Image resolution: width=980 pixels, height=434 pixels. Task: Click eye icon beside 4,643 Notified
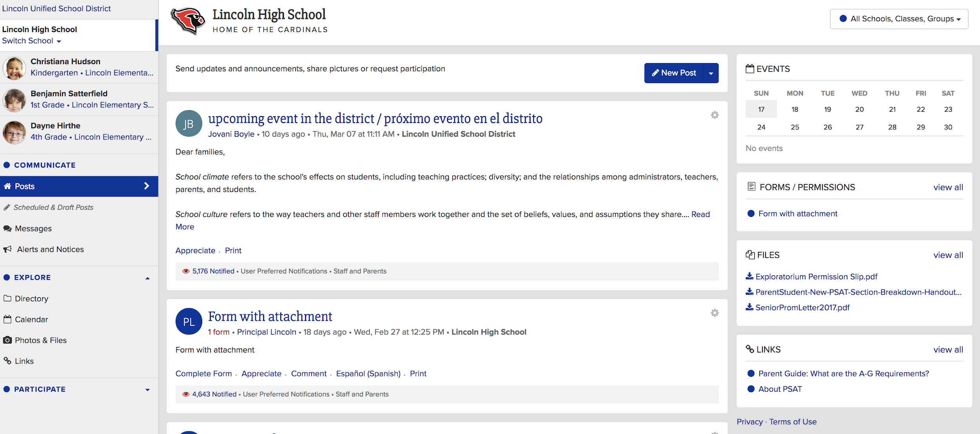pyautogui.click(x=186, y=394)
